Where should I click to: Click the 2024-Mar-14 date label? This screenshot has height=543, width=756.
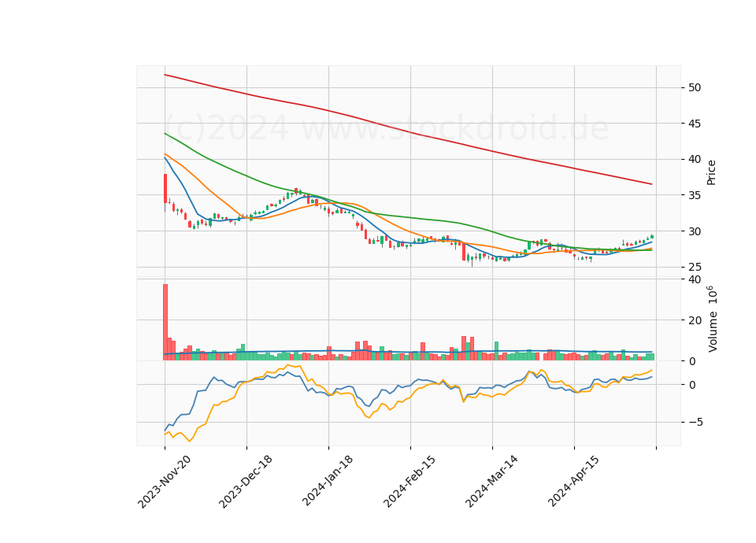(491, 482)
